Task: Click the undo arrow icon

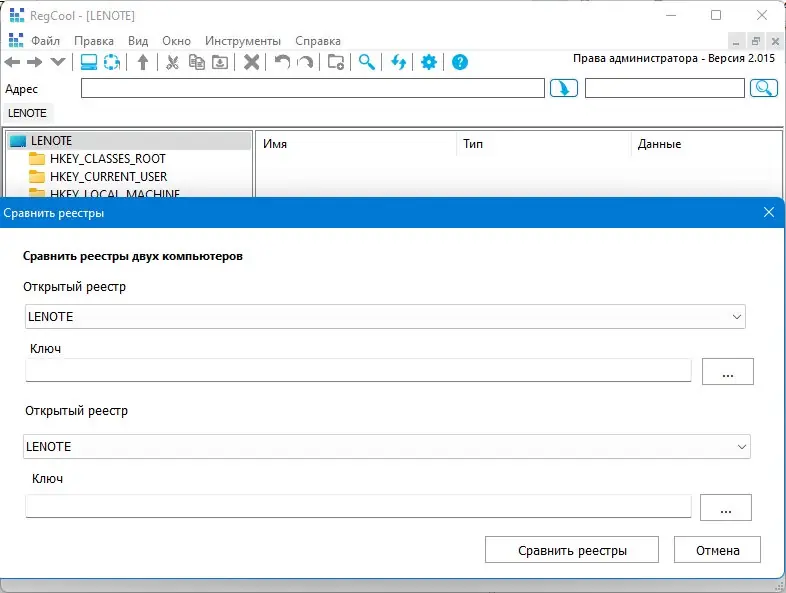Action: pyautogui.click(x=282, y=62)
